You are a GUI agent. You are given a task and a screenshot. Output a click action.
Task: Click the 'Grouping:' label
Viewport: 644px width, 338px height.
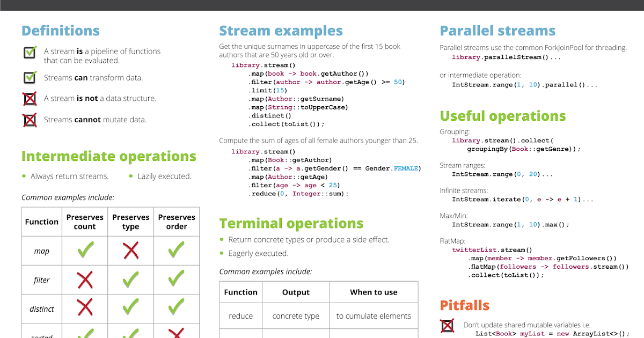coord(455,132)
